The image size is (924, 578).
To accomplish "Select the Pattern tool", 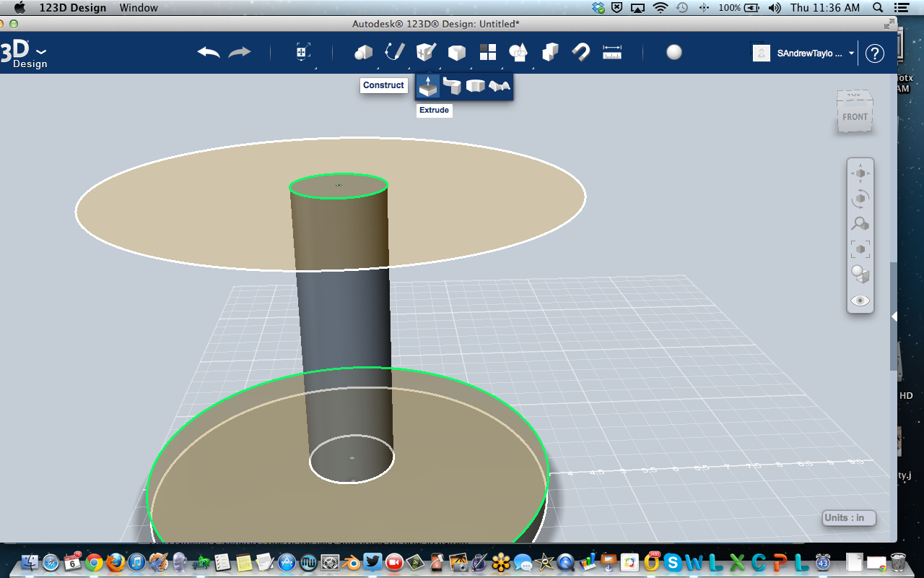I will click(x=487, y=52).
